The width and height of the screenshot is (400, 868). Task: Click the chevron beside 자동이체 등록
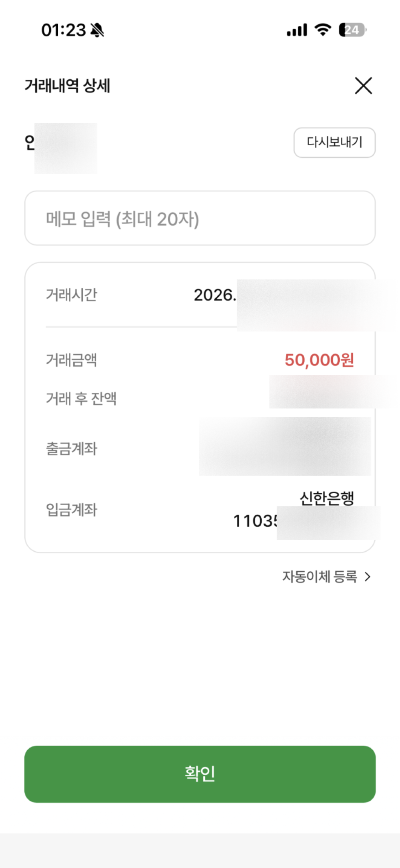click(368, 577)
